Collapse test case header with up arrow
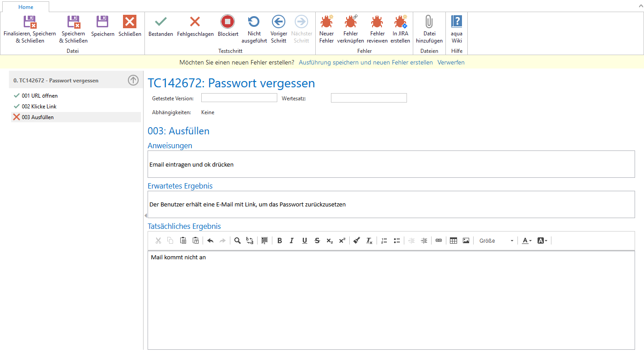Image resolution: width=644 pixels, height=352 pixels. pos(133,80)
